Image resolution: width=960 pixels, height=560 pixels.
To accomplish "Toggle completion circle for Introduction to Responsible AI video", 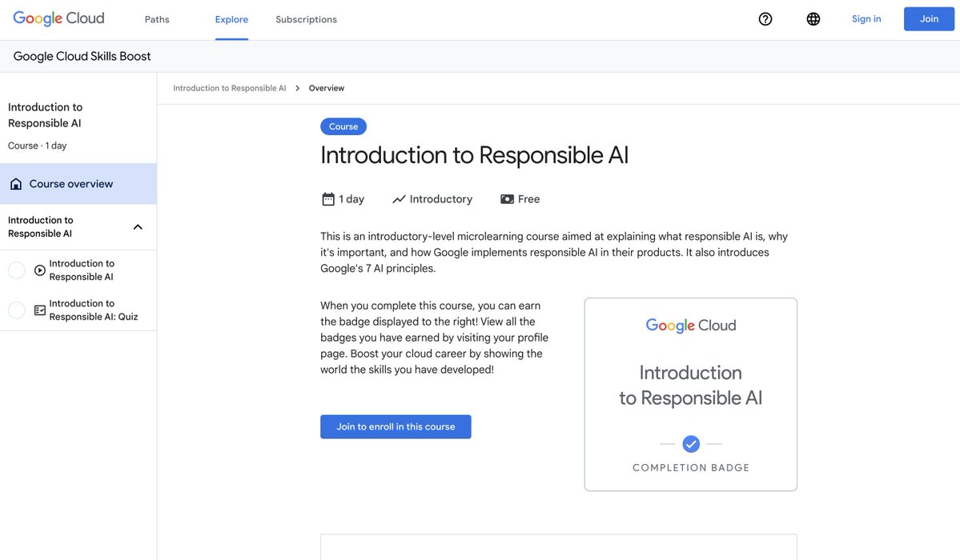I will coord(17,270).
